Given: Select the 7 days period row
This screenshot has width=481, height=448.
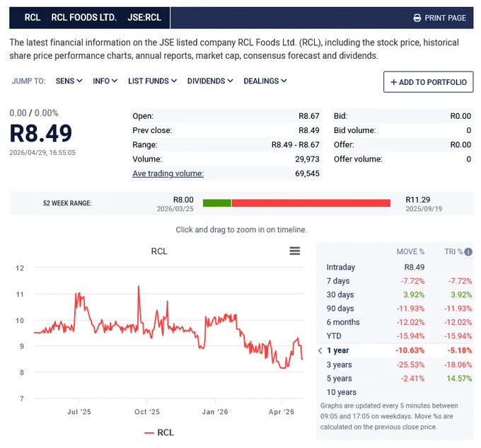Looking at the screenshot, I should (x=395, y=281).
